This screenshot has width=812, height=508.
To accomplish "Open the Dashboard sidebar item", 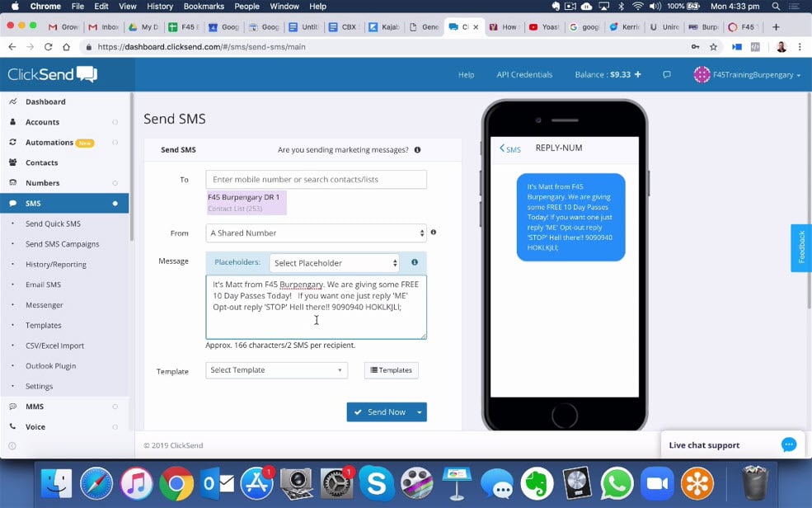I will 45,101.
